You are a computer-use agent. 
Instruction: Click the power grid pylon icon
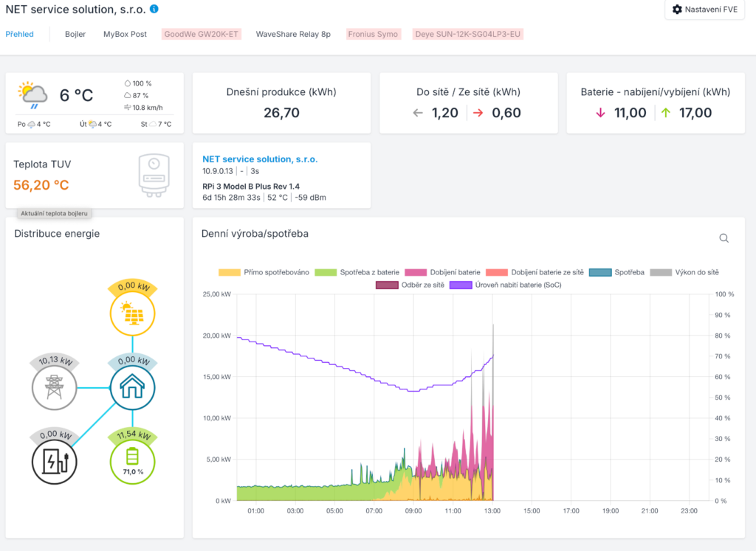pos(55,387)
